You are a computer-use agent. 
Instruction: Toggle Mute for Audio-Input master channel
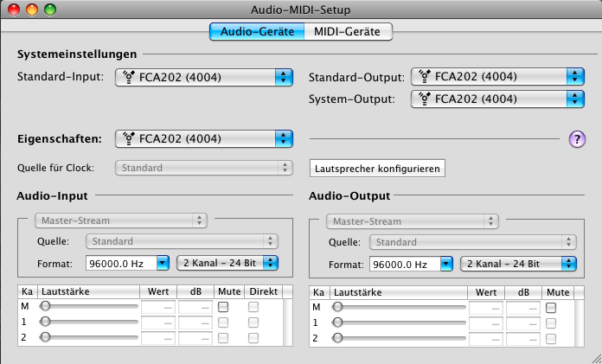click(223, 306)
